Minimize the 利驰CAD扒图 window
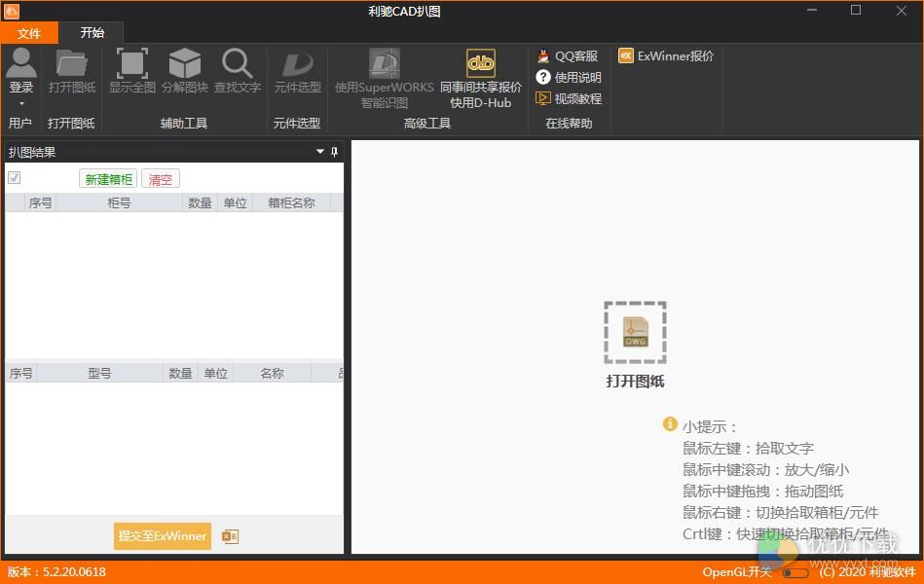Viewport: 924px width, 584px height. pyautogui.click(x=812, y=11)
